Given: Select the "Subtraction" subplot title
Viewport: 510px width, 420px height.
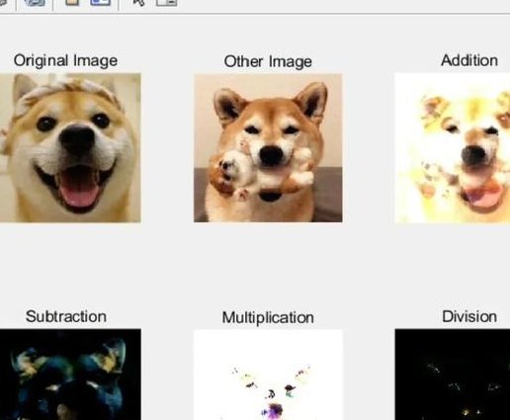Looking at the screenshot, I should click(x=66, y=316).
